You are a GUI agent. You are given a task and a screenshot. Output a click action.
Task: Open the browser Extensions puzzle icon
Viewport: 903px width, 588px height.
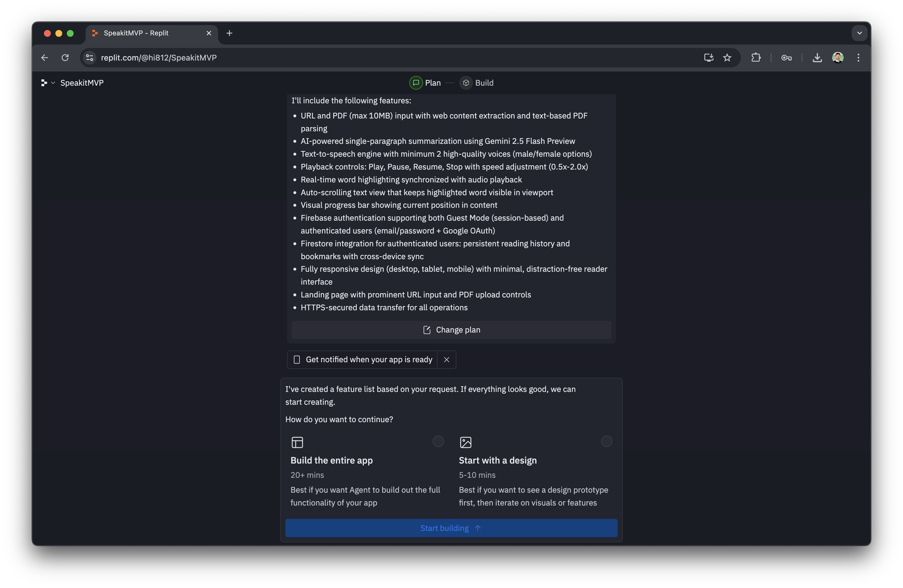(756, 58)
